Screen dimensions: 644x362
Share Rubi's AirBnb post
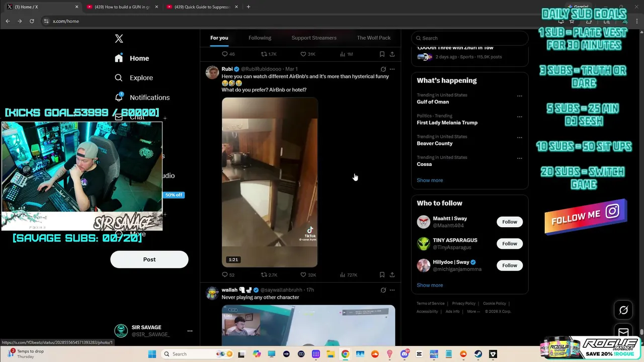click(x=392, y=275)
